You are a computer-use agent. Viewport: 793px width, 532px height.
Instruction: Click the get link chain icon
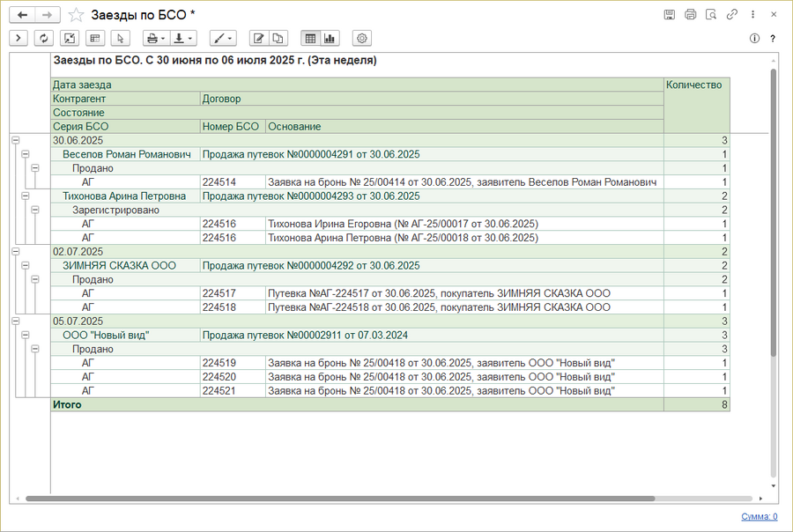[731, 15]
